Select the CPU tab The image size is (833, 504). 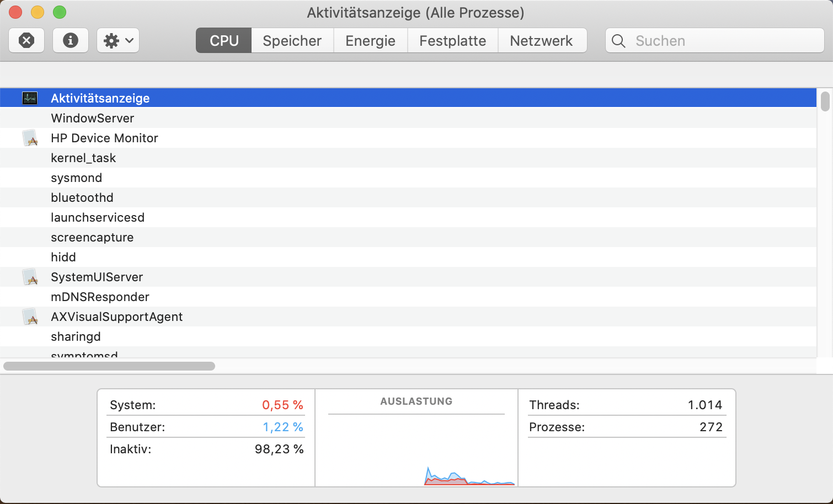click(x=224, y=41)
